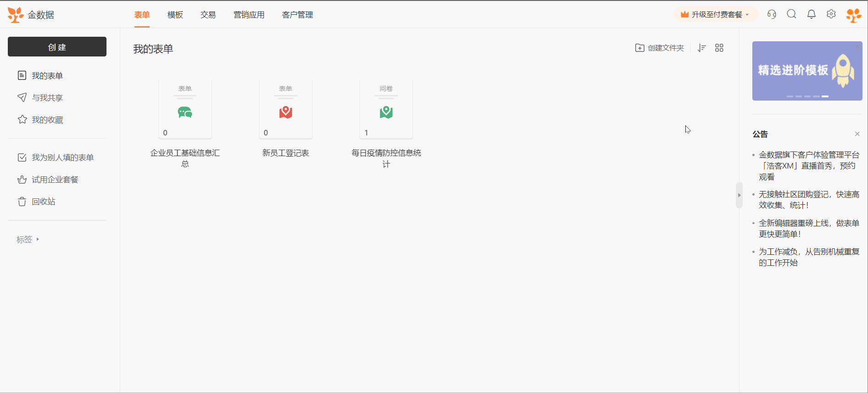Open the notifications bell

click(812, 14)
